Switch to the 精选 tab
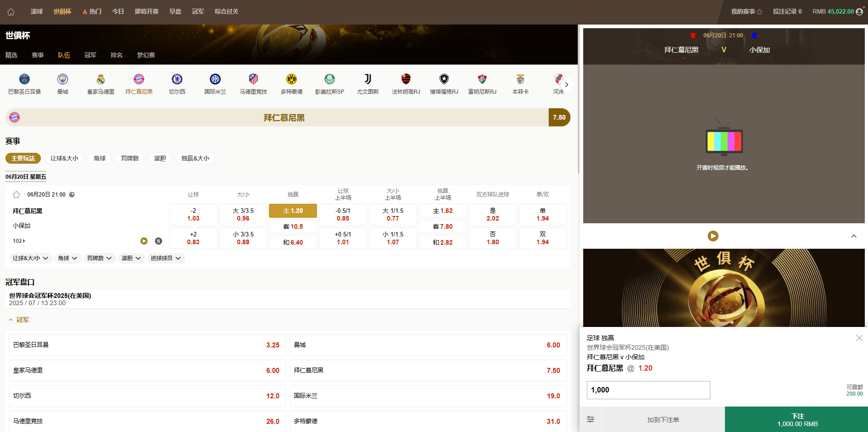Image resolution: width=868 pixels, height=432 pixels. point(11,55)
